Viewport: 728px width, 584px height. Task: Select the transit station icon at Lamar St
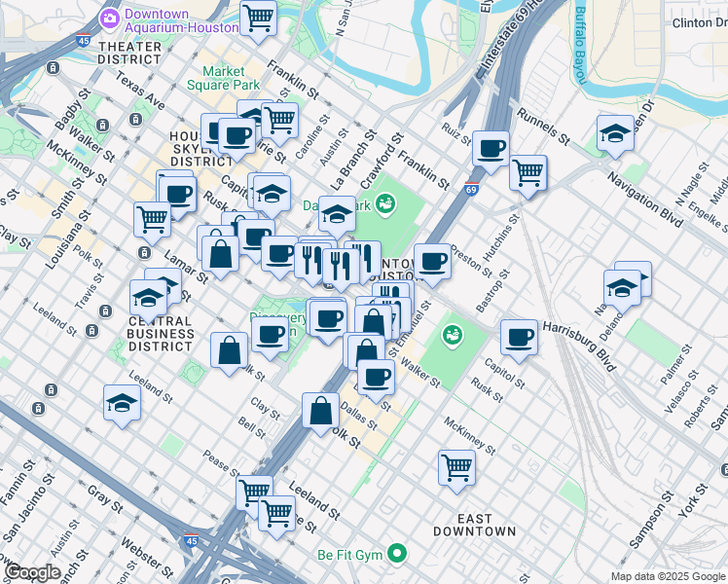point(144,252)
